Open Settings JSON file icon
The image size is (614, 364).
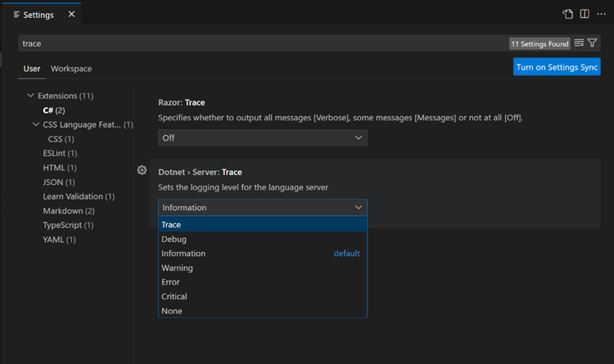coord(567,14)
